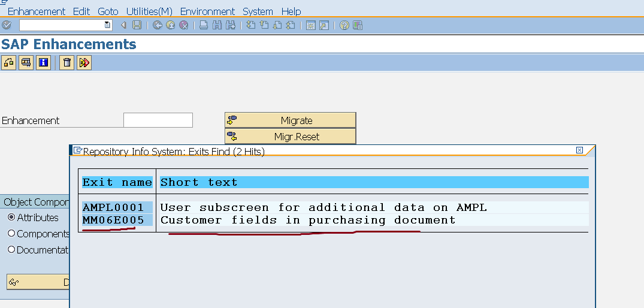The height and width of the screenshot is (308, 644).
Task: Click the blue Information toolbar icon
Action: coord(43,62)
